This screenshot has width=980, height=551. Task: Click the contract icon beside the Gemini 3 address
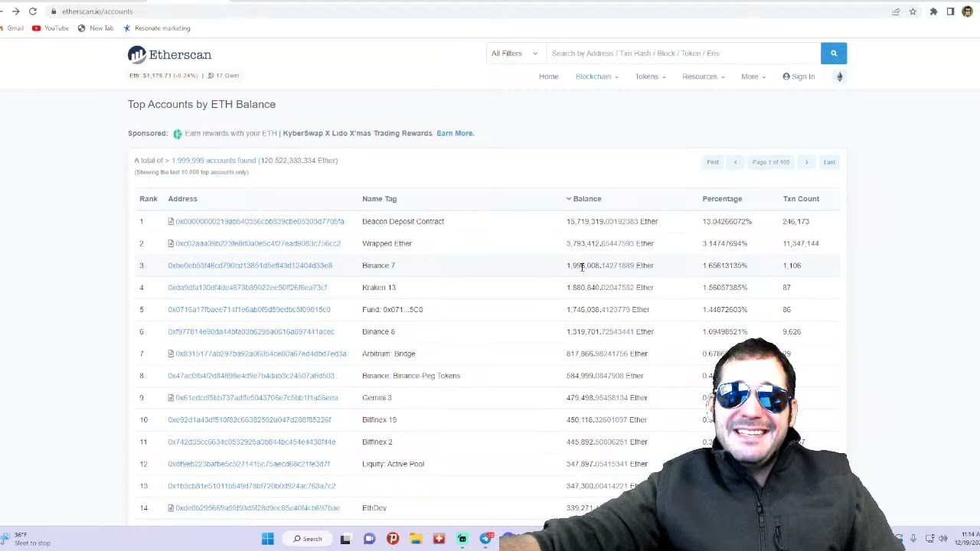[x=171, y=398]
